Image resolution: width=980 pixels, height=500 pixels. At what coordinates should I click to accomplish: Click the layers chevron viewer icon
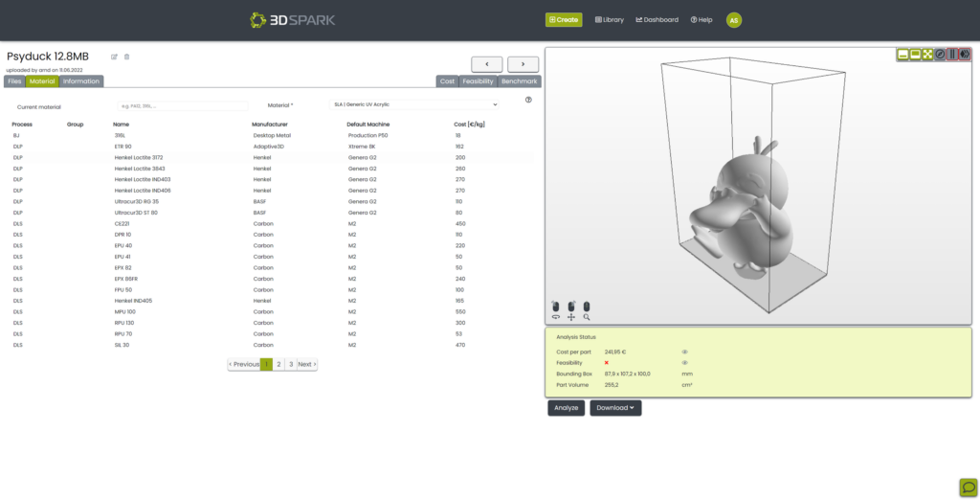(x=965, y=55)
